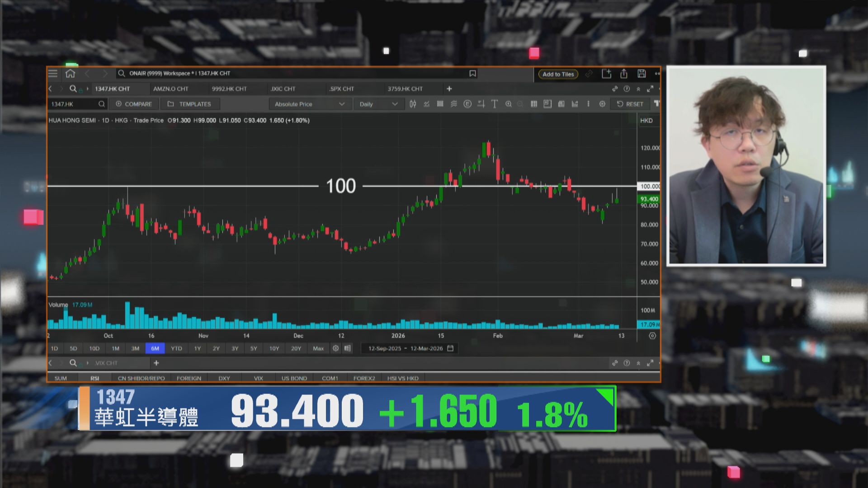Image resolution: width=868 pixels, height=488 pixels.
Task: Open the Daily interval dropdown
Action: pos(378,104)
